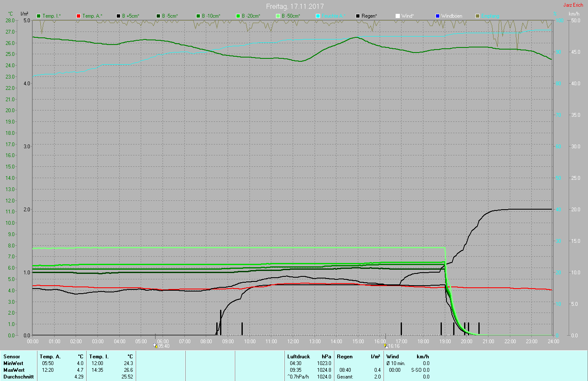Click the B -50cm light green legend square
The width and height of the screenshot is (588, 381).
click(278, 16)
